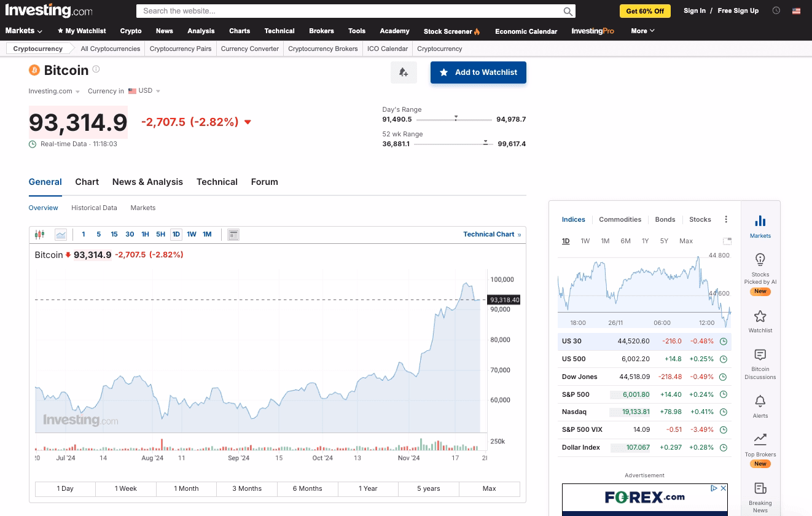Click the US flag edition icon
The image size is (812, 516).
click(x=797, y=10)
